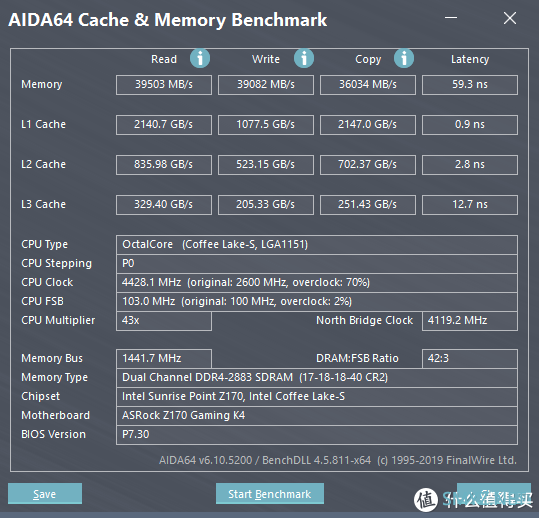The width and height of the screenshot is (539, 518).
Task: Select the L1 Cache latency 0.9 ns
Action: tap(470, 125)
